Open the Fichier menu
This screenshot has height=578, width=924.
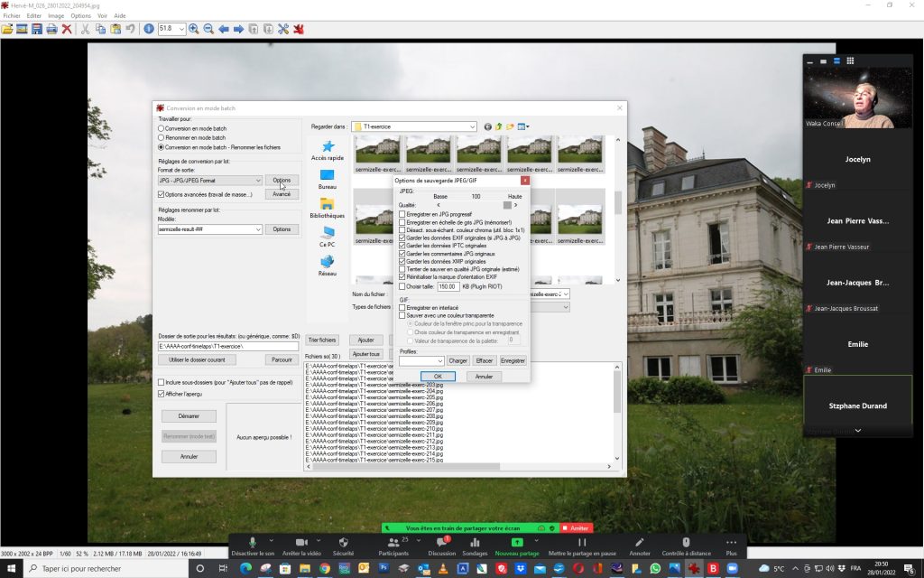pos(12,16)
